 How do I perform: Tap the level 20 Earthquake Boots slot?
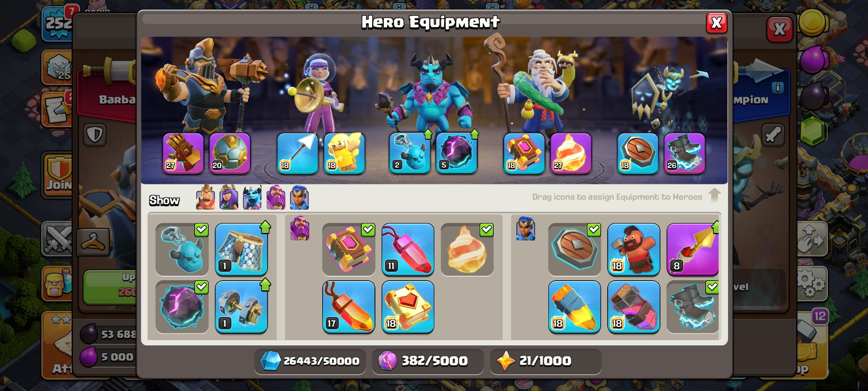pyautogui.click(x=230, y=154)
